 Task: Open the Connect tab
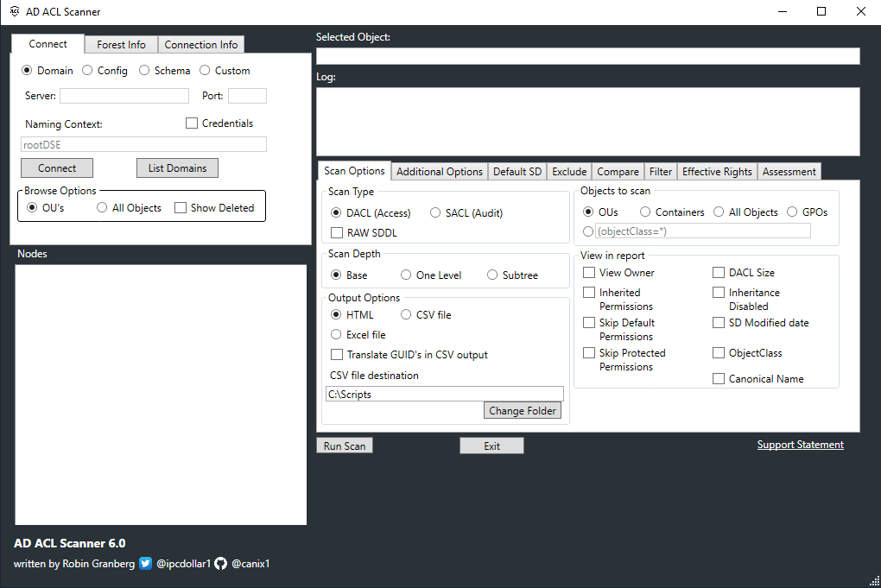pyautogui.click(x=48, y=44)
